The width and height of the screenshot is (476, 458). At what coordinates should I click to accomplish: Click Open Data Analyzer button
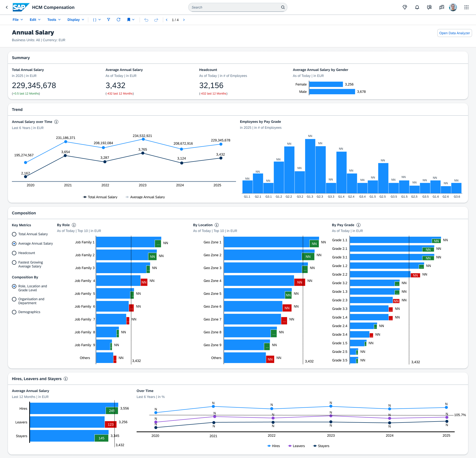tap(454, 33)
